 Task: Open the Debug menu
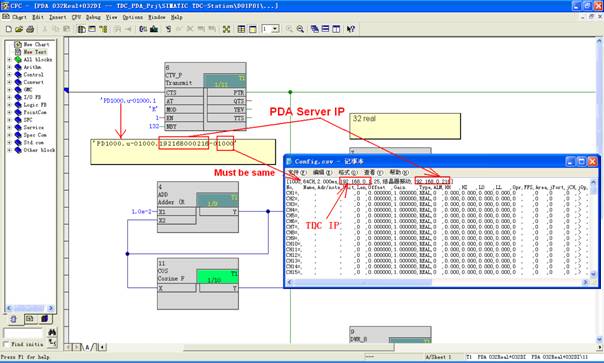(93, 17)
